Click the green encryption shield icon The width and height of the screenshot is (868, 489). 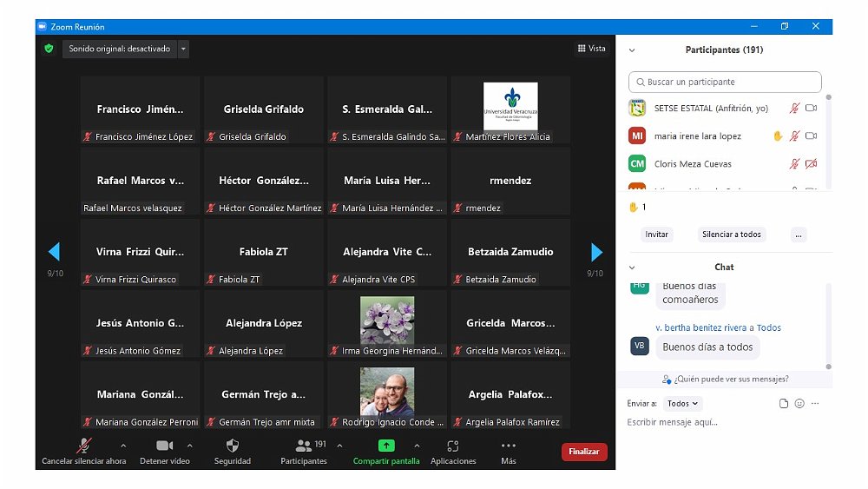click(49, 49)
